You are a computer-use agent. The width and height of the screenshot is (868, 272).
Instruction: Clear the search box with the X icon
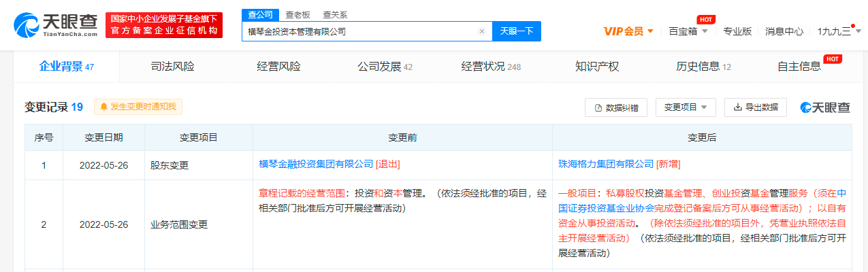[482, 31]
